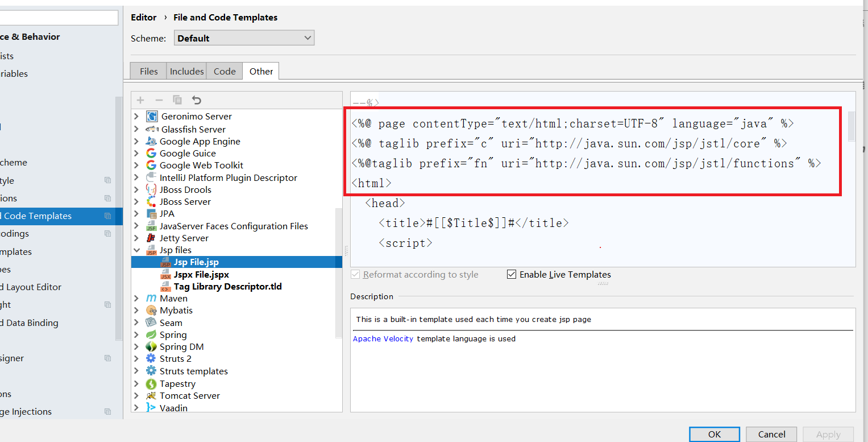Click the Editor breadcrumb
Viewport: 868px width, 442px height.
pos(144,18)
